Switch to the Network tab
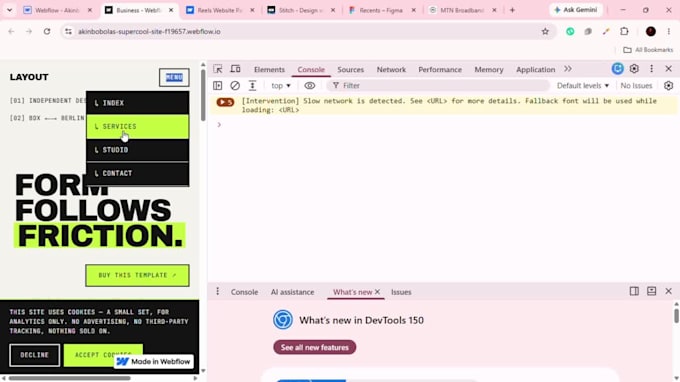Viewport: 680px width, 382px height. pyautogui.click(x=391, y=69)
